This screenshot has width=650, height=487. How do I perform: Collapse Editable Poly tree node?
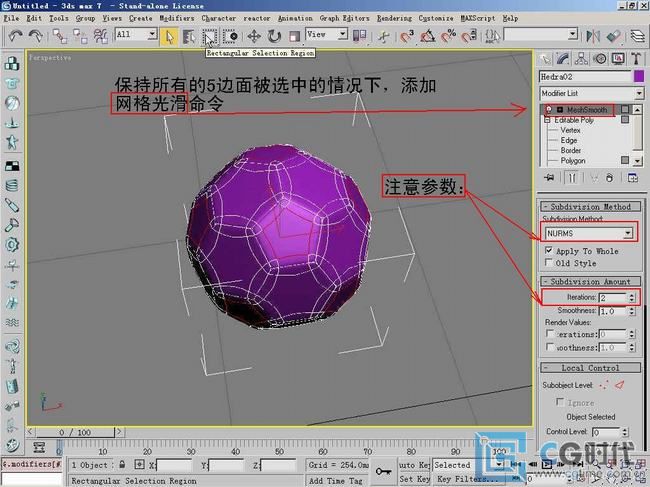(547, 120)
